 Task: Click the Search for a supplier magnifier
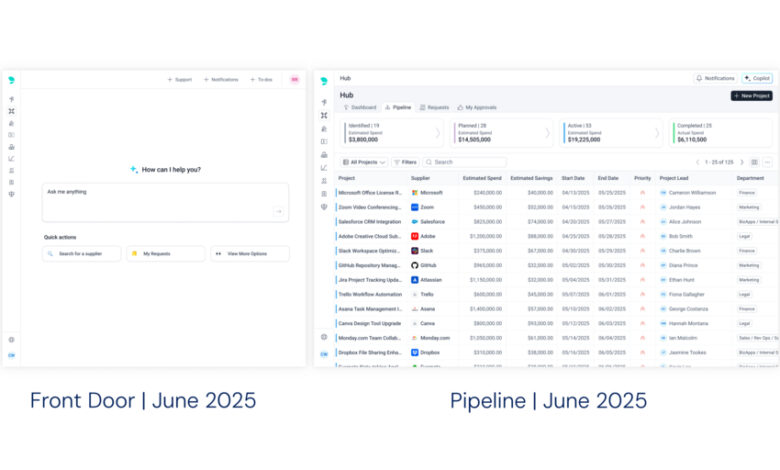[x=50, y=254]
